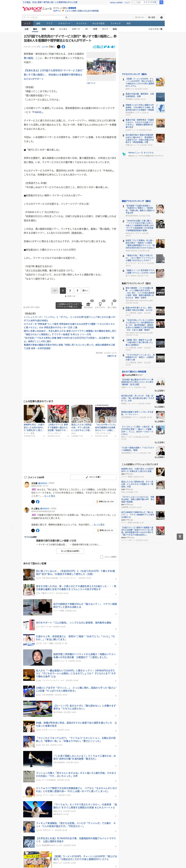Select the スポーツ category in sub-navigation
Viewport: 186px width, 868px height.
[76, 29]
